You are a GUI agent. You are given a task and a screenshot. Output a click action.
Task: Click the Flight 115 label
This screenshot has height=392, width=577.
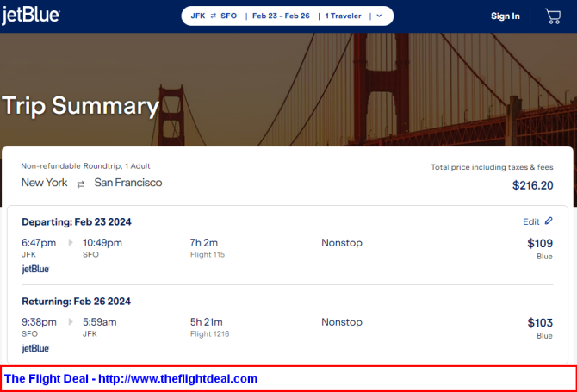208,255
